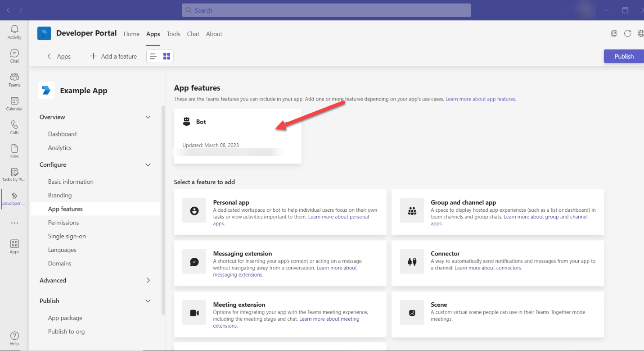The height and width of the screenshot is (351, 644).
Task: Open Learn more about connectors link
Action: (488, 268)
